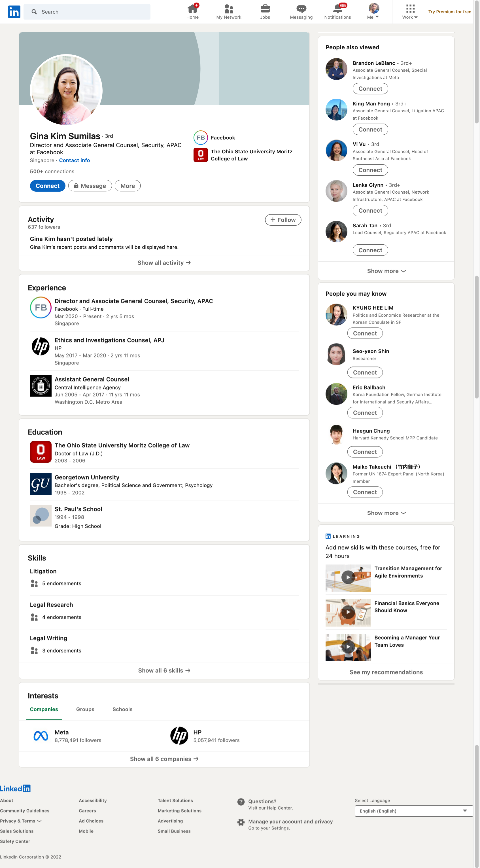Image resolution: width=480 pixels, height=868 pixels.
Task: Click the LinkedIn footer logo
Action: 15,788
